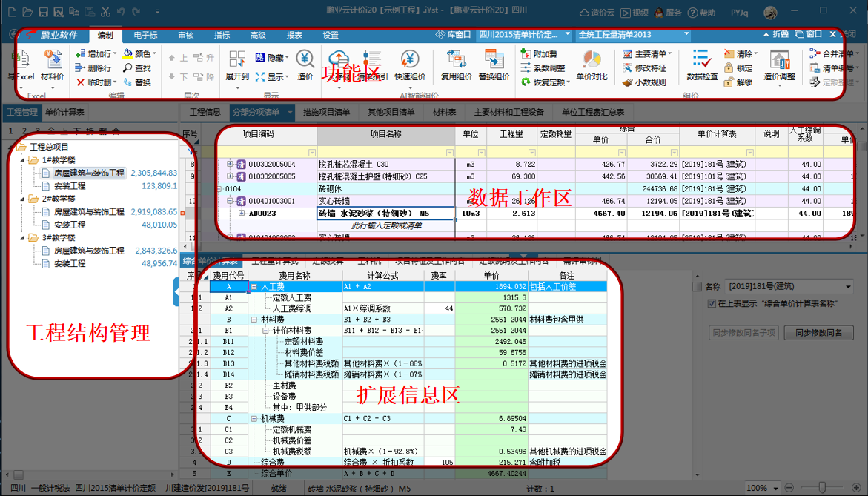Screen dimensions: 868x496
Task: Select 安装工程 under 3#教学楼
Action: pyautogui.click(x=70, y=263)
